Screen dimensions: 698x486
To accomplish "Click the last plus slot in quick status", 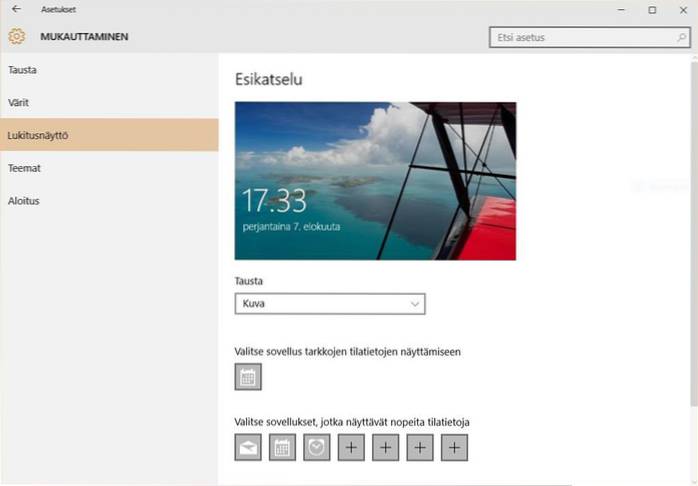I will click(x=454, y=449).
